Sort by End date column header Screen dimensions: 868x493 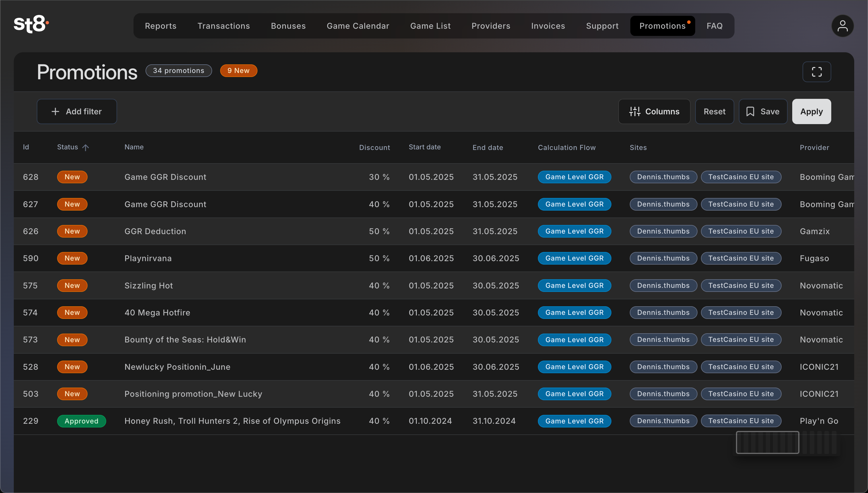coord(487,147)
